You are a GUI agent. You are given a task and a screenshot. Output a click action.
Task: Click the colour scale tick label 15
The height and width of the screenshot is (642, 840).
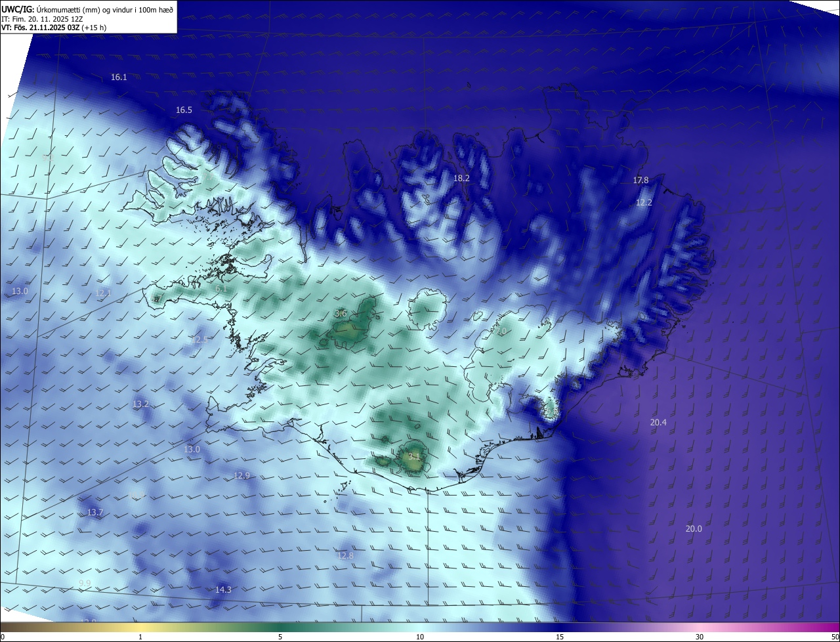click(x=560, y=637)
